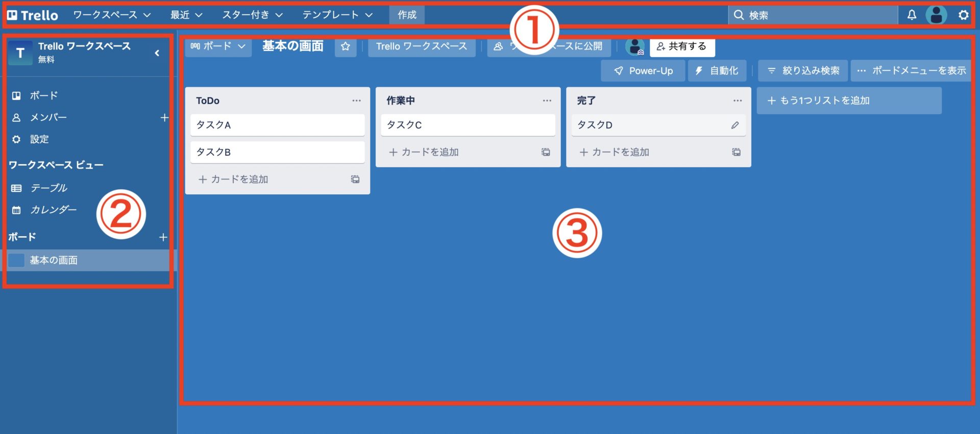The image size is (980, 434).
Task: Create card from template in ToDo list
Action: (x=355, y=180)
